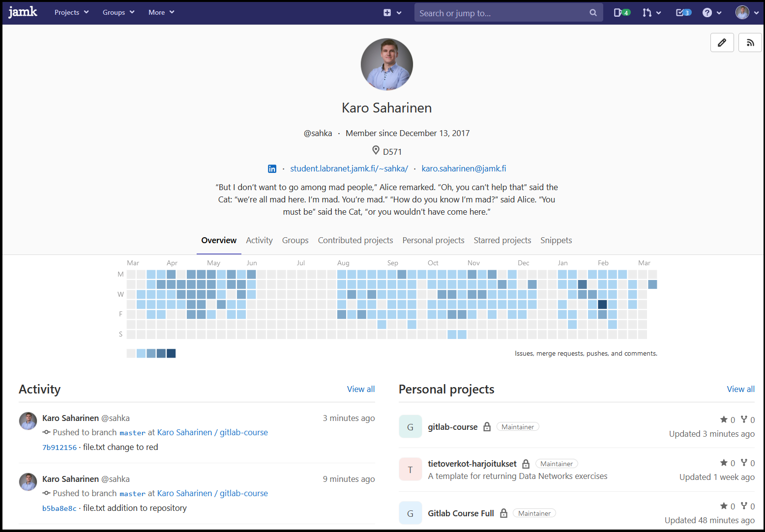Expand the Projects dropdown
The image size is (765, 532).
tap(71, 12)
